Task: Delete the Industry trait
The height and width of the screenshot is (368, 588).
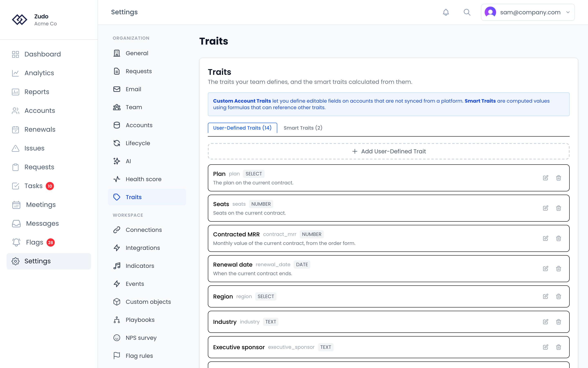Action: [x=559, y=322]
